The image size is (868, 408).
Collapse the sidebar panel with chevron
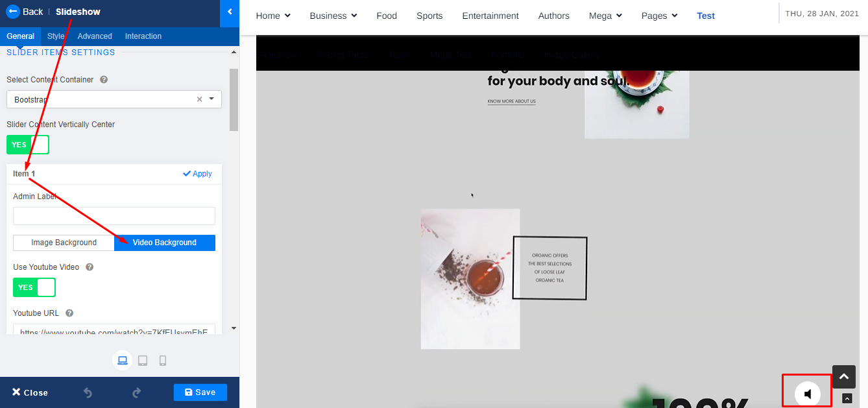[x=230, y=12]
